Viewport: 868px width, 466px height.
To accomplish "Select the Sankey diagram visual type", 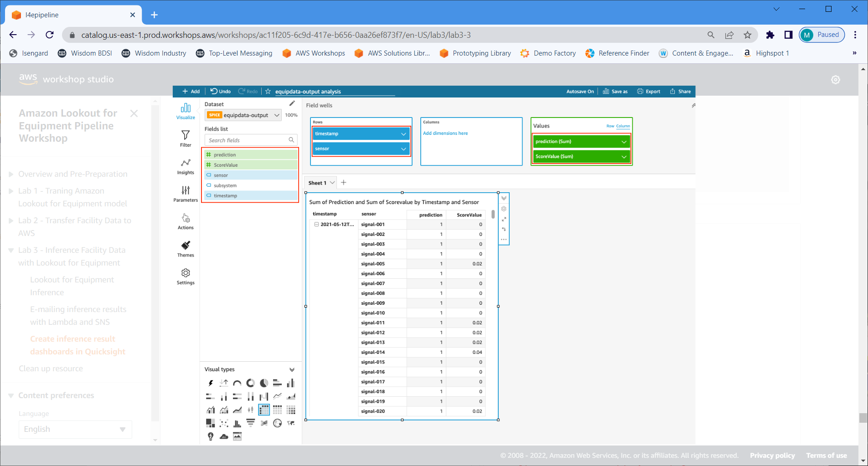I will coord(264,423).
